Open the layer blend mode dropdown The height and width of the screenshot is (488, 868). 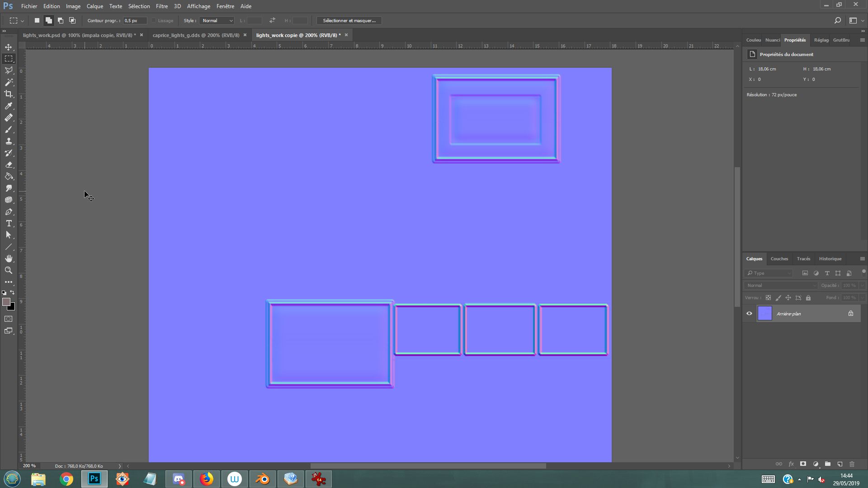(781, 285)
